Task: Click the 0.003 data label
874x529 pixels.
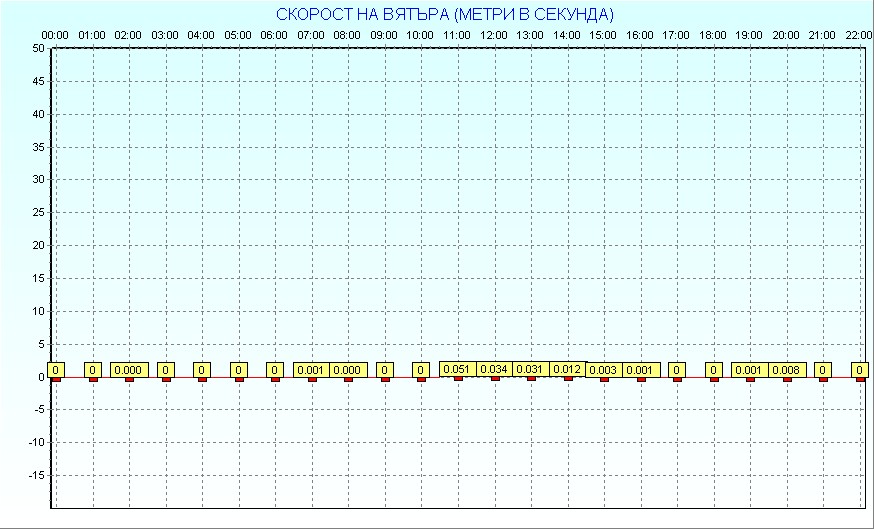Action: [603, 370]
